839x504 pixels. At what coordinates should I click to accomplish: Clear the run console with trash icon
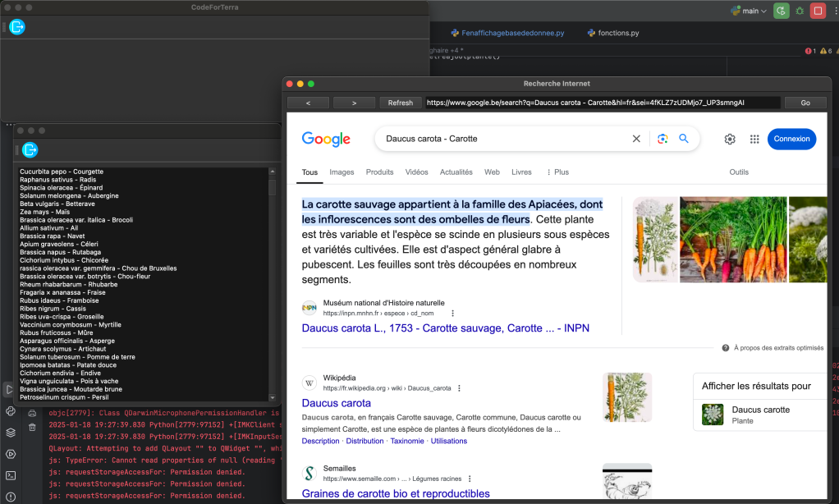coord(32,427)
